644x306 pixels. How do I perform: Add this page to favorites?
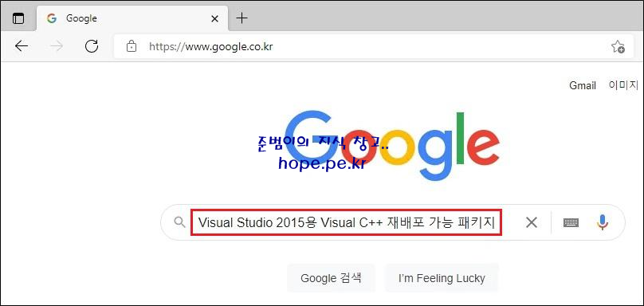coord(618,47)
